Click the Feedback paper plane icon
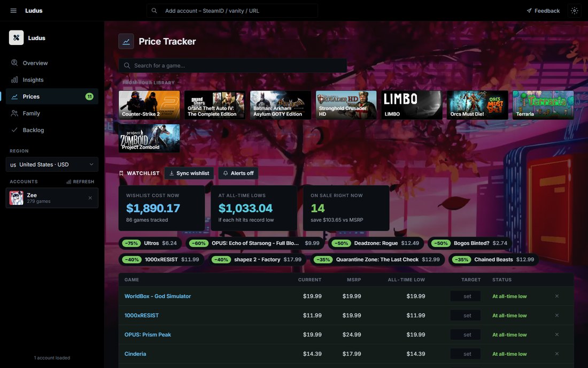Image resolution: width=588 pixels, height=368 pixels. [x=529, y=11]
